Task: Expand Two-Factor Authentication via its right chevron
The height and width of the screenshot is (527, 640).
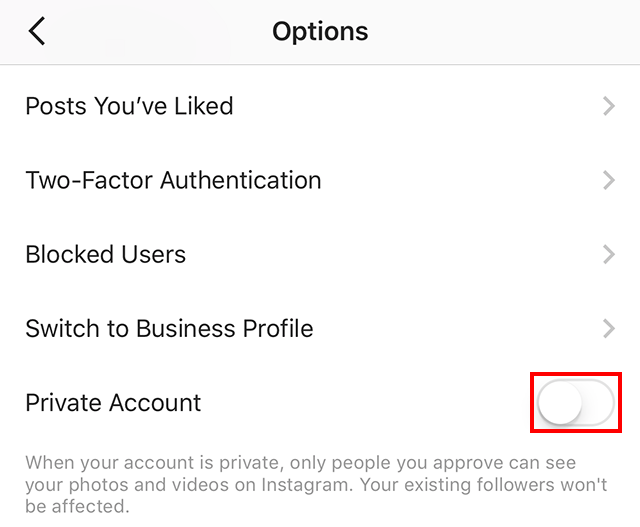Action: 609,180
